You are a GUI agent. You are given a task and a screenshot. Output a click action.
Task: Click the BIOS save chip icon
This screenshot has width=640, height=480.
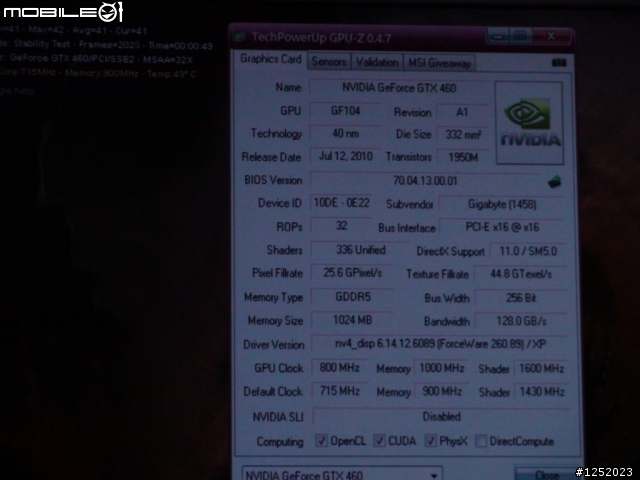click(554, 181)
